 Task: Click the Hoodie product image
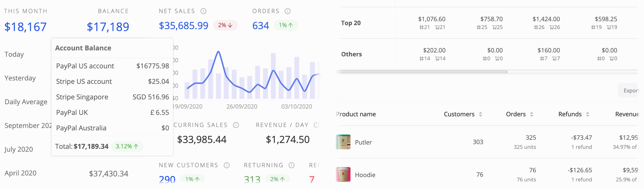coord(343,175)
